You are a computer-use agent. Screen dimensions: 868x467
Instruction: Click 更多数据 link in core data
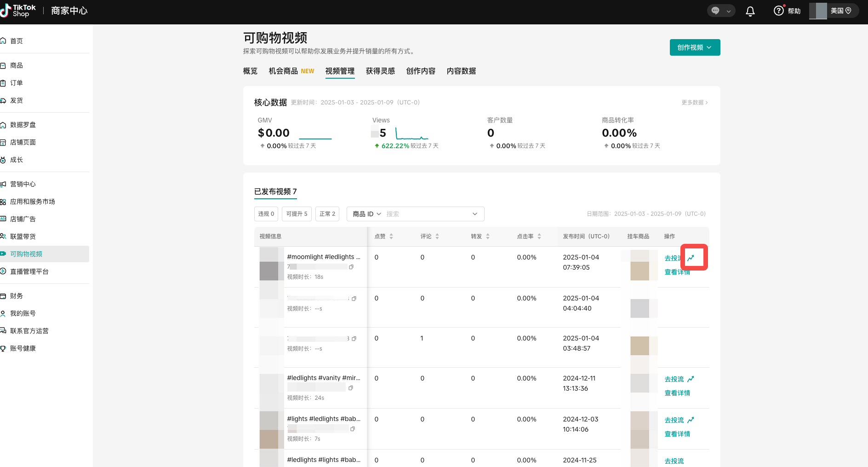694,103
